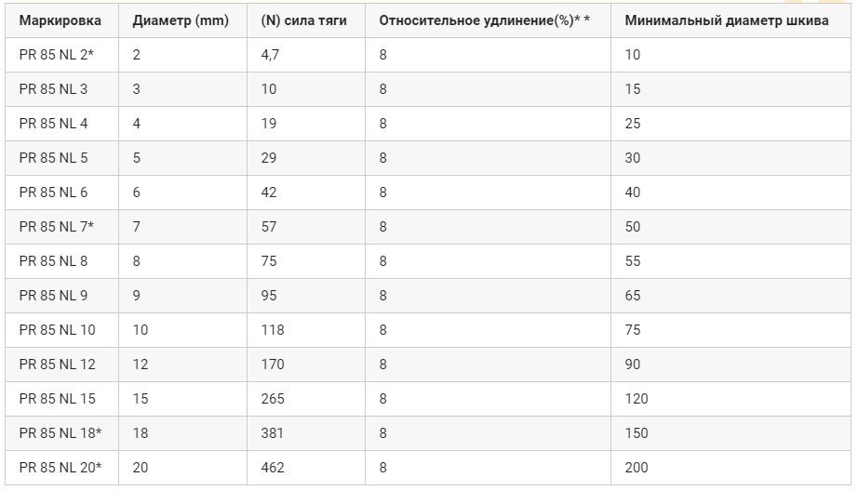Viewport: 858px width, 504px height.
Task: Click the Маркировка column header
Action: coord(61,20)
